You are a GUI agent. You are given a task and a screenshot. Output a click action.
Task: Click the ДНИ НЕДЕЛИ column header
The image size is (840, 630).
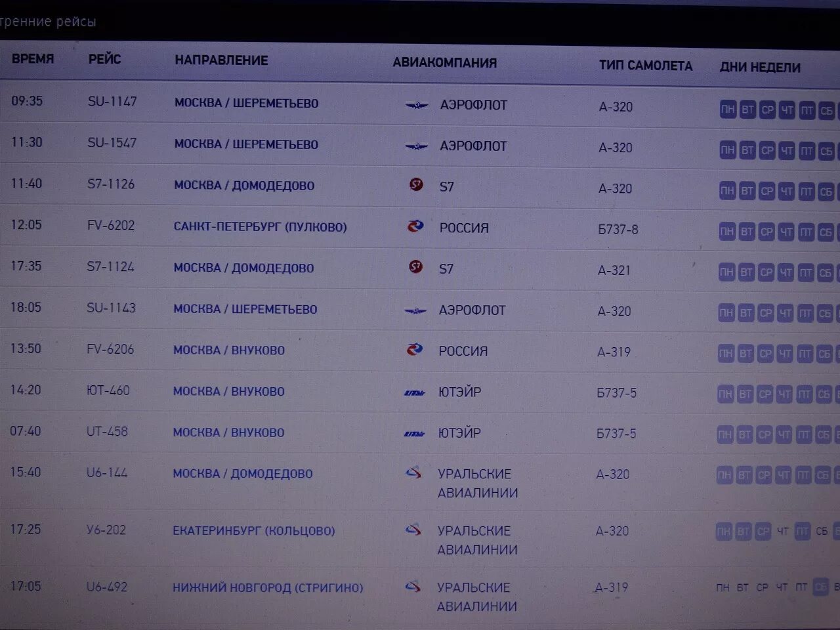760,68
